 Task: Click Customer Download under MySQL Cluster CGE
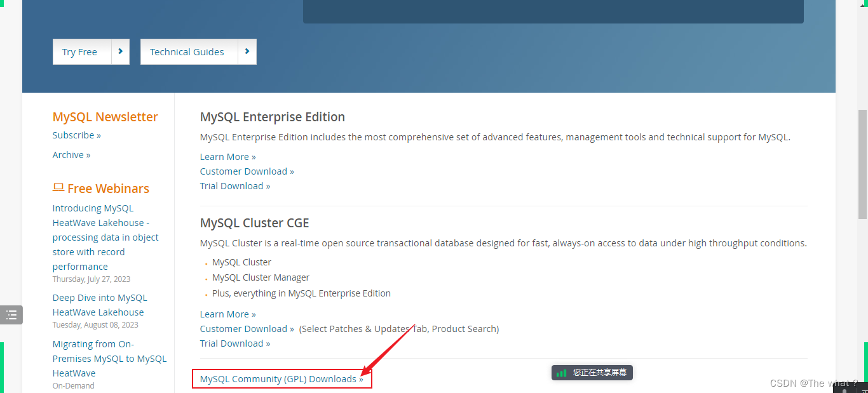point(247,329)
